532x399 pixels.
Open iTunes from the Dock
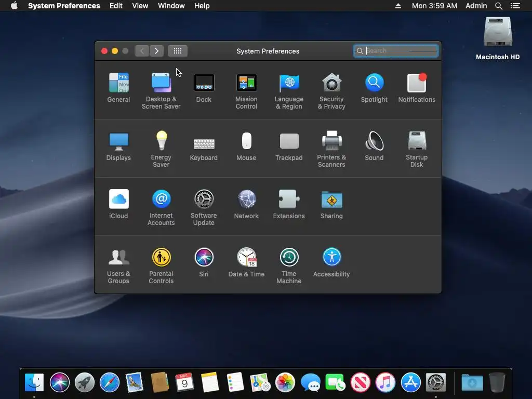[x=385, y=382]
